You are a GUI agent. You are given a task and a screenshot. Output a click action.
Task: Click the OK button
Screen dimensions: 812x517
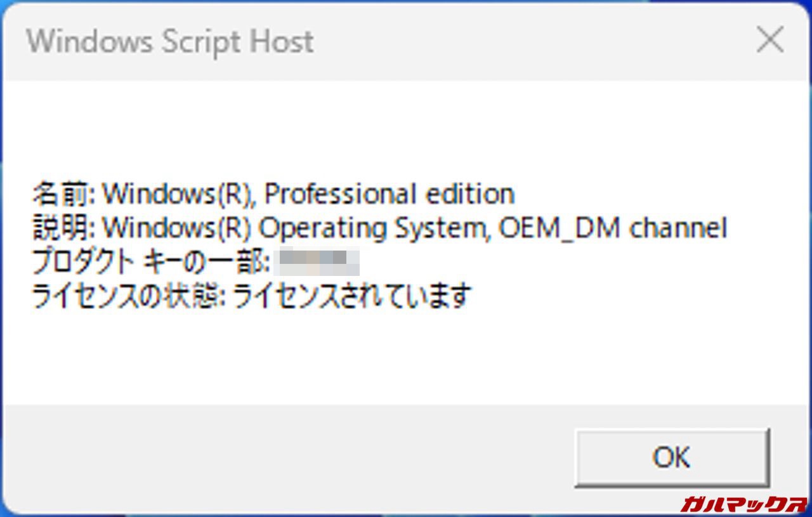click(671, 457)
